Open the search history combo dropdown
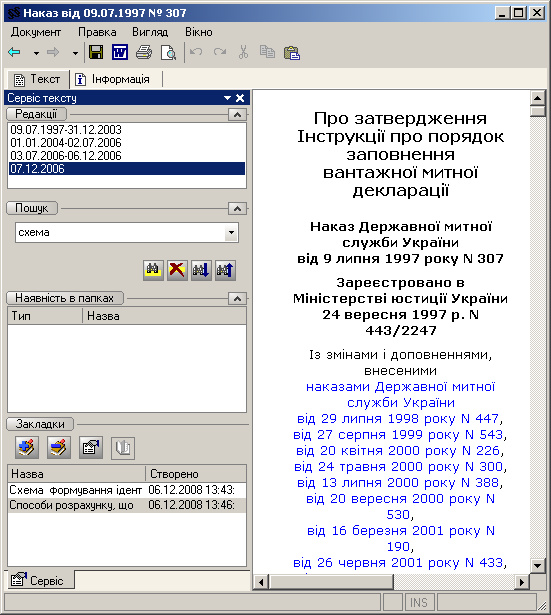The width and height of the screenshot is (551, 615). click(x=231, y=232)
